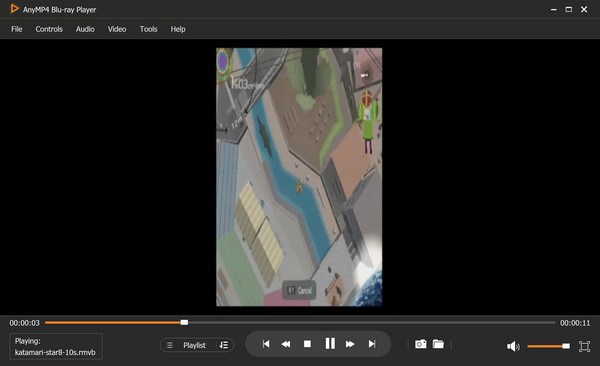The image size is (600, 366).
Task: Mute audio with the speaker icon
Action: click(513, 346)
